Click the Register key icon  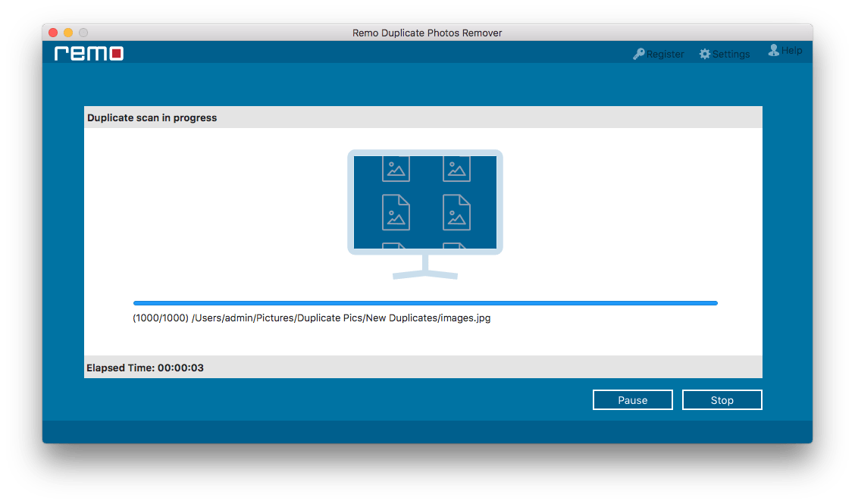(x=638, y=54)
